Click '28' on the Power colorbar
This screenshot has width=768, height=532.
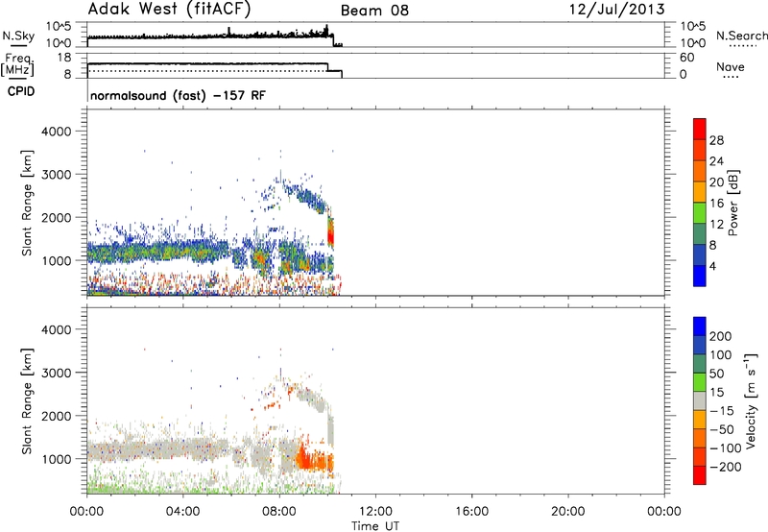pyautogui.click(x=716, y=140)
